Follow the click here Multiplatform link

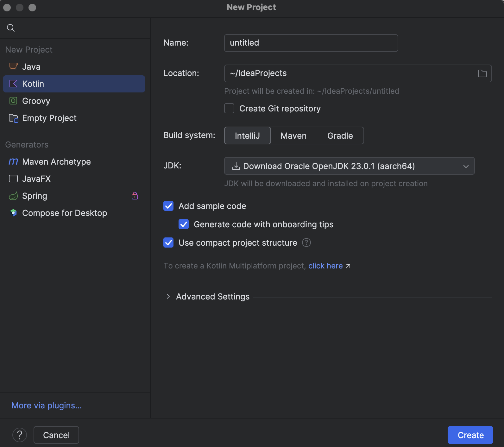pos(325,266)
